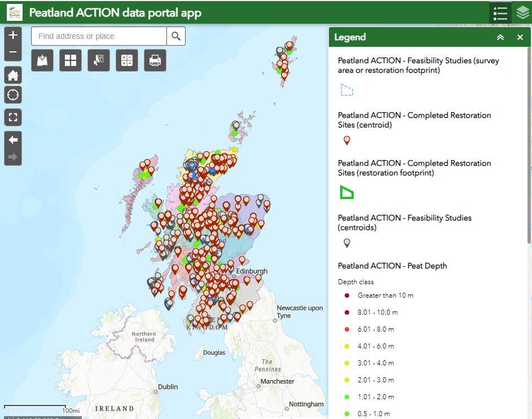Click the Northern Ireland map label

point(144,337)
